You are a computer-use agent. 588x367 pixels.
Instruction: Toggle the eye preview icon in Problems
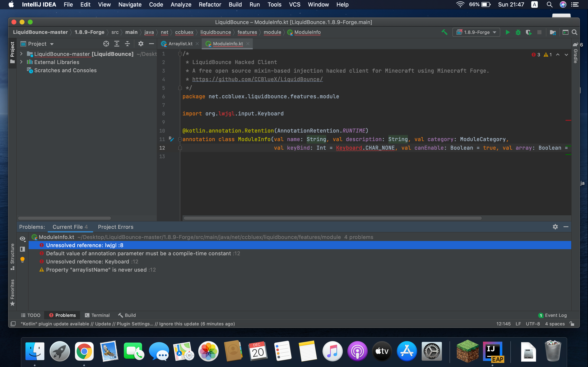22,239
